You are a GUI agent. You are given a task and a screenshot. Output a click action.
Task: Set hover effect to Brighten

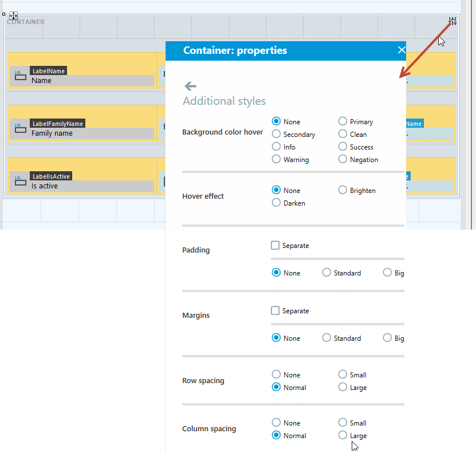pyautogui.click(x=343, y=190)
